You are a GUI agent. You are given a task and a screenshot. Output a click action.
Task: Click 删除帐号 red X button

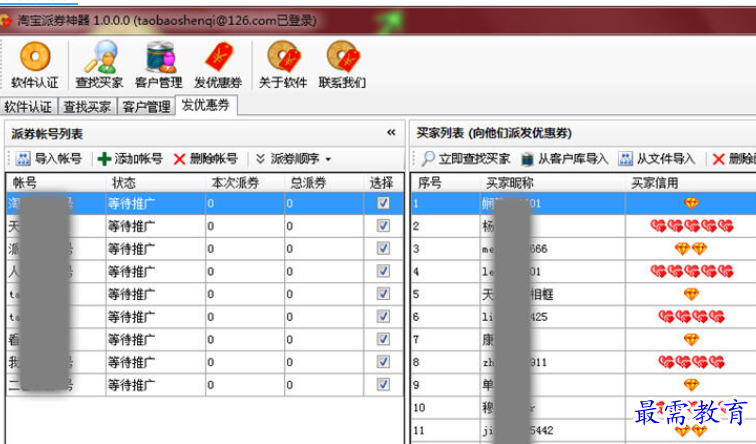[206, 159]
